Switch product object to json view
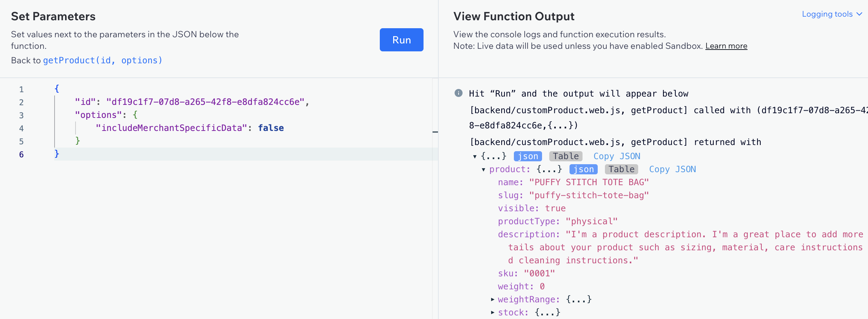This screenshot has height=319, width=868. click(583, 169)
